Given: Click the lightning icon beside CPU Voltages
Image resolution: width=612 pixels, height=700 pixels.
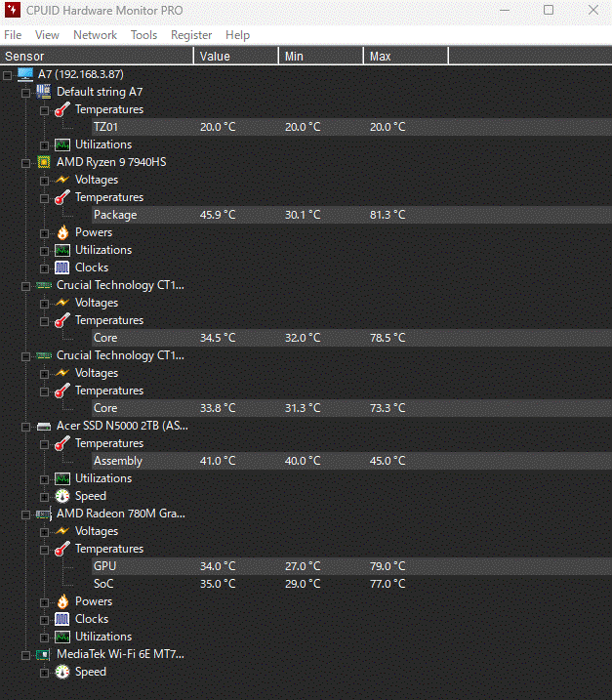Looking at the screenshot, I should pyautogui.click(x=62, y=180).
